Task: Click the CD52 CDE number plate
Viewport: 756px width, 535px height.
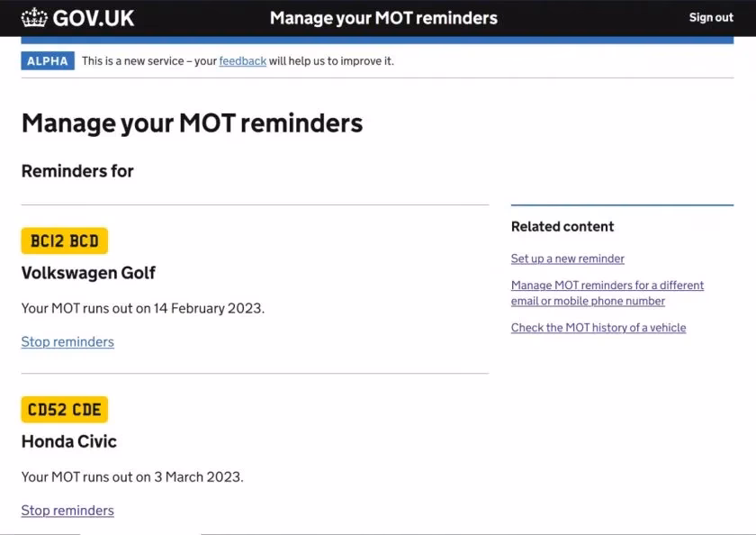Action: click(64, 409)
